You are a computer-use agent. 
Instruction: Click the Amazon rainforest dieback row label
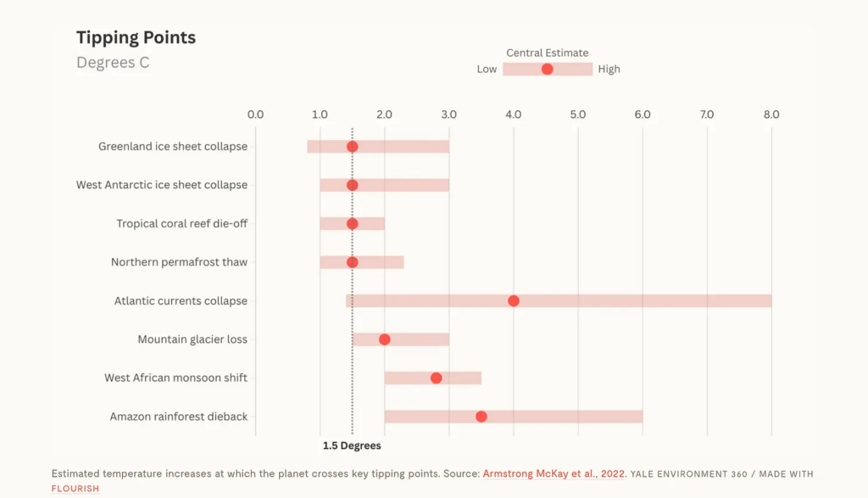179,417
